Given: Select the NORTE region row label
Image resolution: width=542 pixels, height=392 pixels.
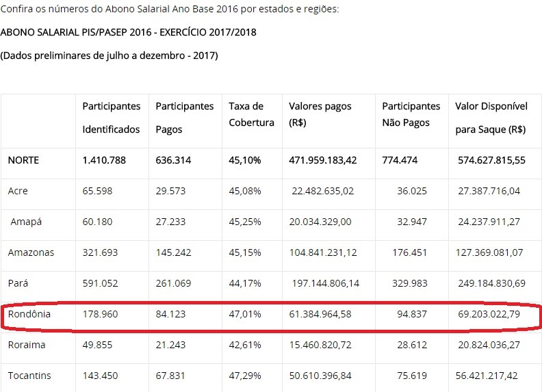Looking at the screenshot, I should pos(23,160).
